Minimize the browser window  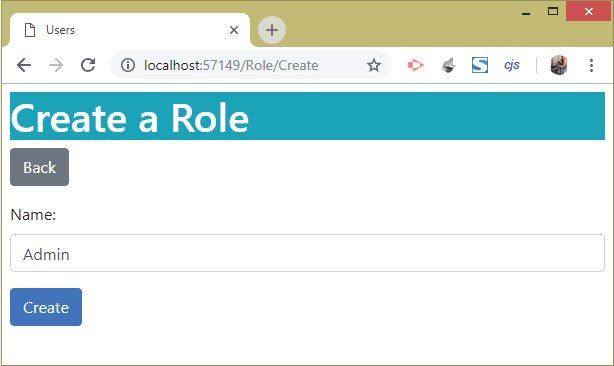click(526, 13)
